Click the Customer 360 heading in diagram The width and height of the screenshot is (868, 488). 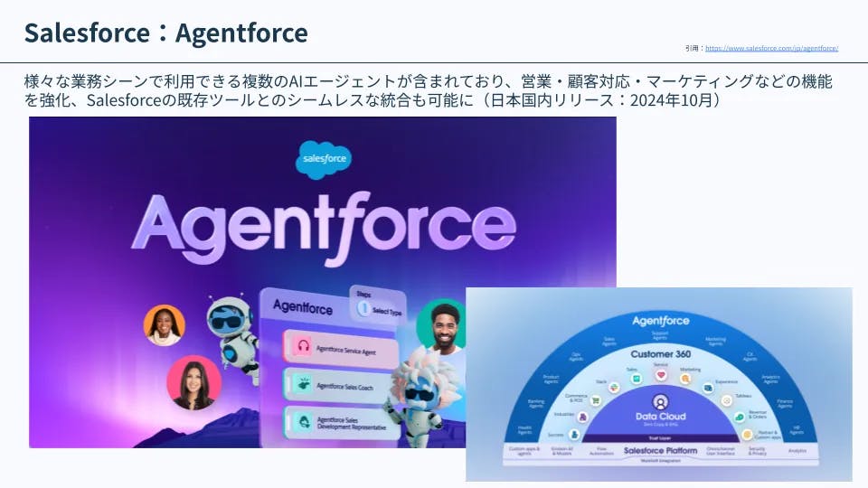point(660,354)
